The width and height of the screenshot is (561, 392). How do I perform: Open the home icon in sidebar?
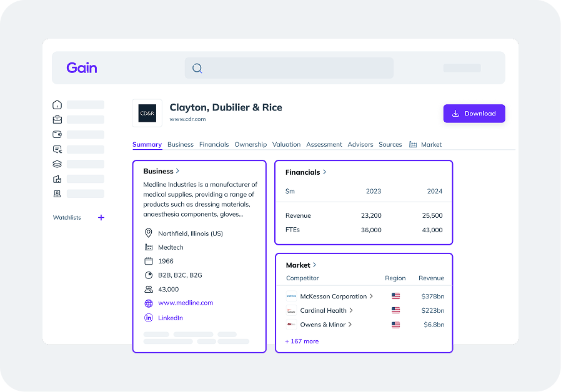click(57, 105)
